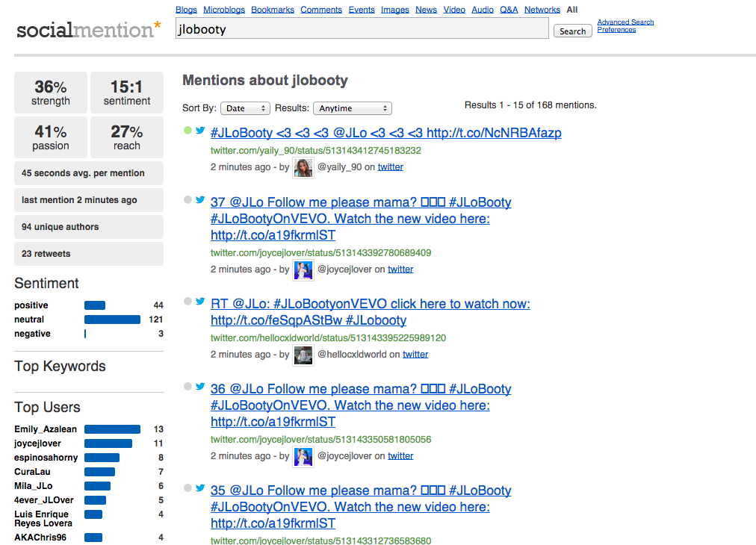Screen dimensions: 756x545
Task: Switch to the Microblogs search category
Action: click(224, 10)
